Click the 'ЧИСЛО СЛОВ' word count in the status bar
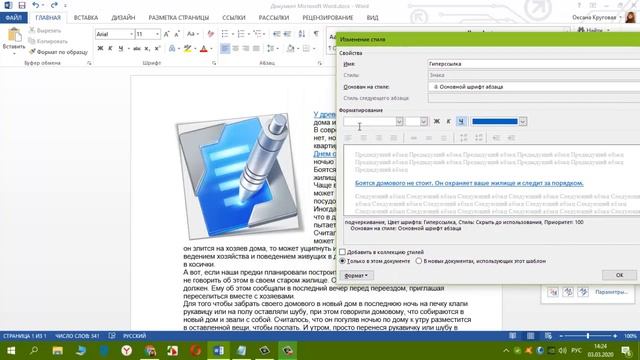This screenshot has height=360, width=640. (x=77, y=336)
